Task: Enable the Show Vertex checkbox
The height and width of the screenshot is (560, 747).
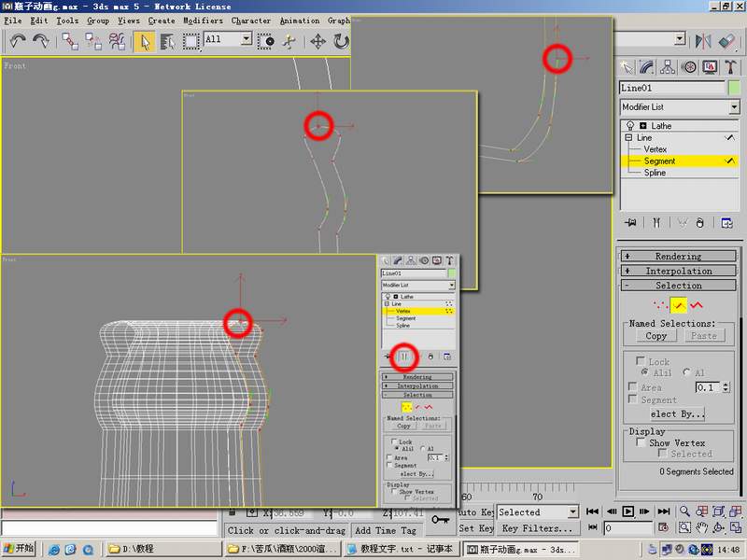Action: [641, 443]
